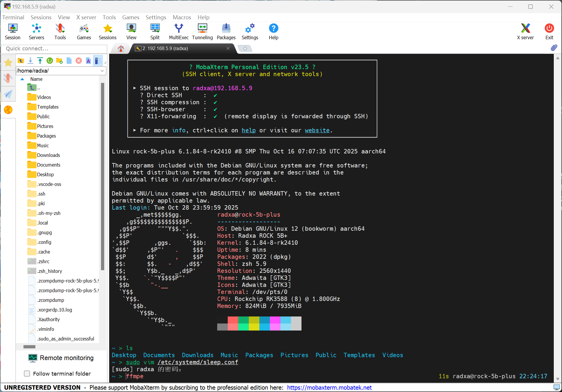Image resolution: width=562 pixels, height=392 pixels.
Task: Split the terminal view
Action: 155,31
